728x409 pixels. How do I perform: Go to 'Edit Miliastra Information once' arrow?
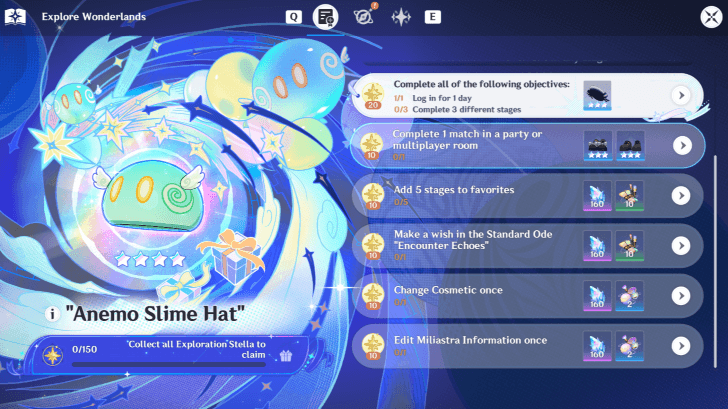coord(681,346)
